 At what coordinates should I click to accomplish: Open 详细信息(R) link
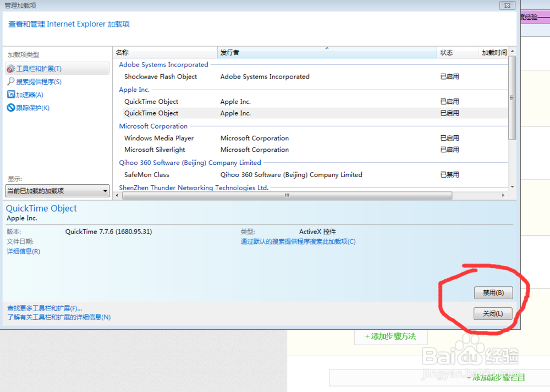[24, 251]
